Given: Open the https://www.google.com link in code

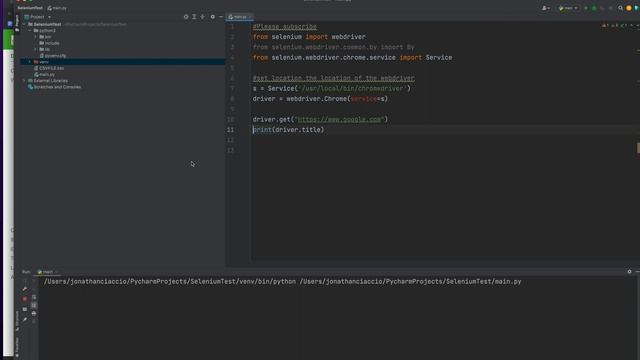Looking at the screenshot, I should (x=339, y=119).
